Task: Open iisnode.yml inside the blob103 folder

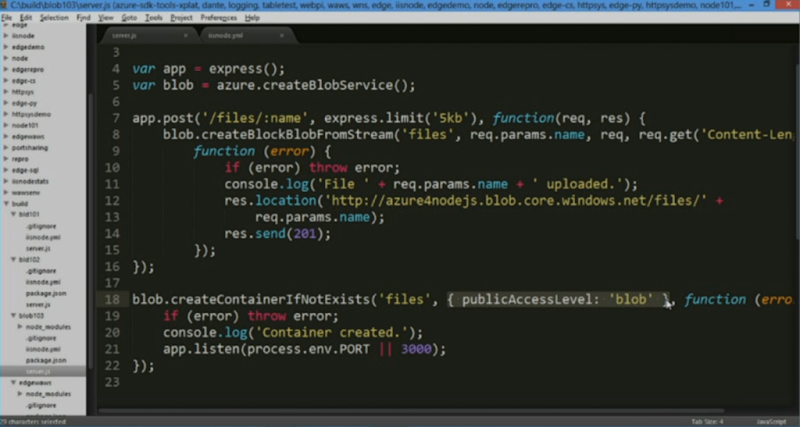Action: [x=43, y=349]
